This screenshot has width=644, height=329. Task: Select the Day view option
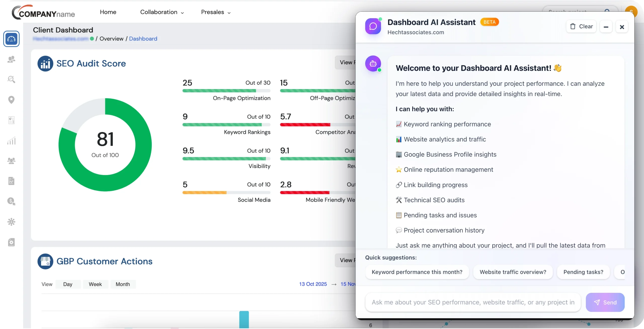(68, 284)
